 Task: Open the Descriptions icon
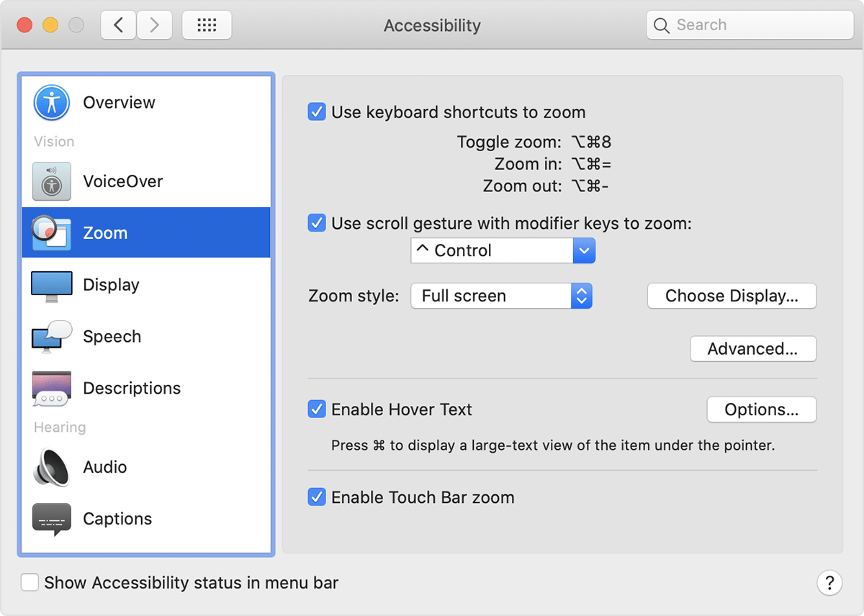(51, 389)
